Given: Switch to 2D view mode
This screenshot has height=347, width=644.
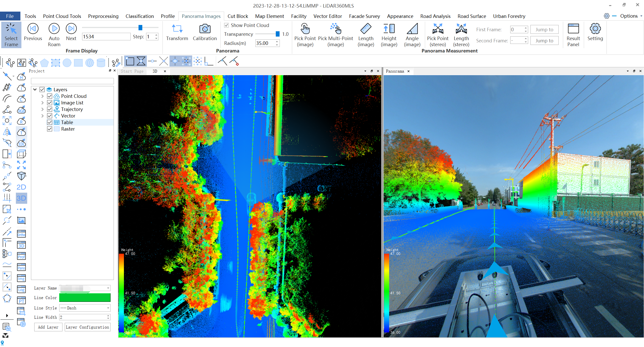Looking at the screenshot, I should (x=21, y=187).
